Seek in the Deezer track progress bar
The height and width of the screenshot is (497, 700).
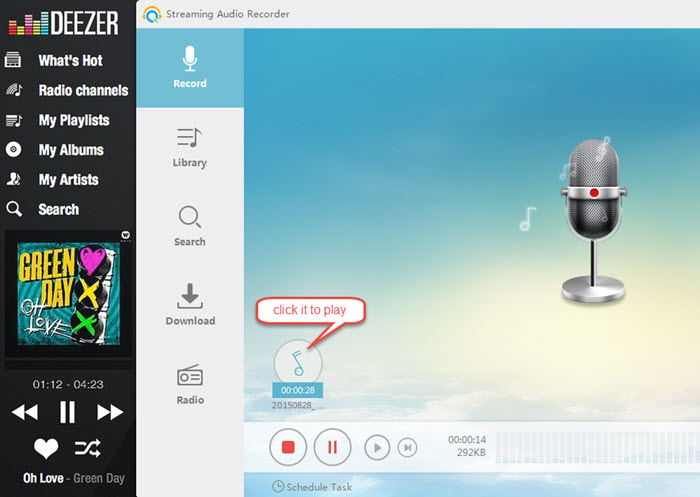pyautogui.click(x=68, y=365)
